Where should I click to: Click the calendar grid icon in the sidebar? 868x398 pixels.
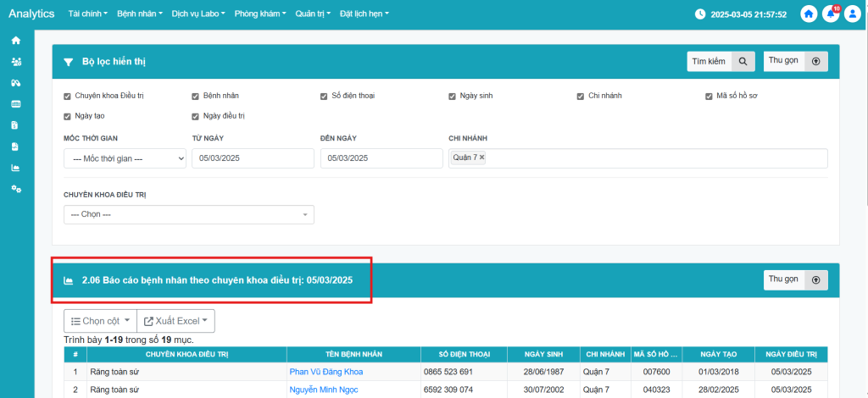coord(15,104)
